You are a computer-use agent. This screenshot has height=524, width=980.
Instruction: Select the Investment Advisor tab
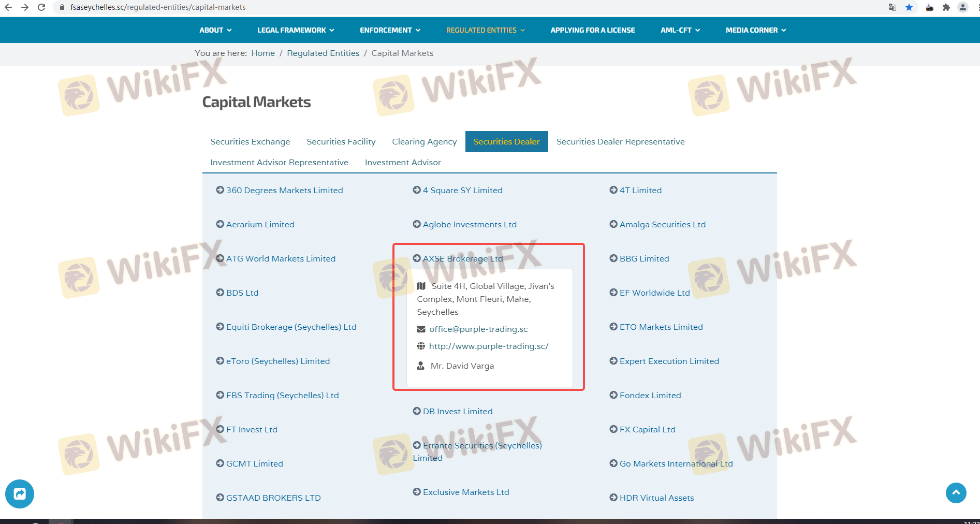tap(403, 162)
